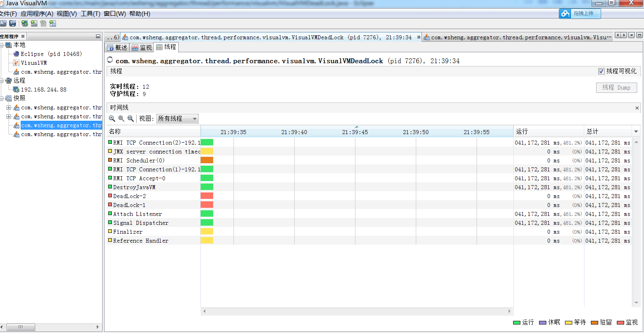Select the last snapshot under 快照
This screenshot has width=644, height=333.
(58, 134)
